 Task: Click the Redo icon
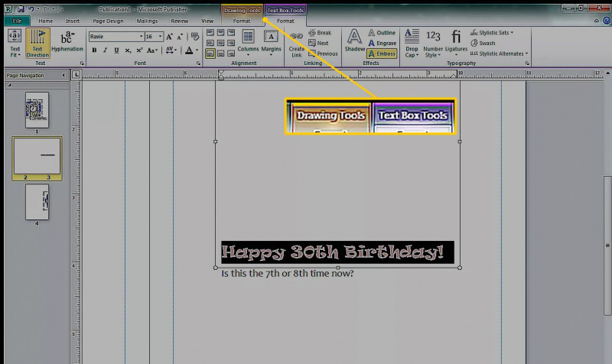(46, 9)
